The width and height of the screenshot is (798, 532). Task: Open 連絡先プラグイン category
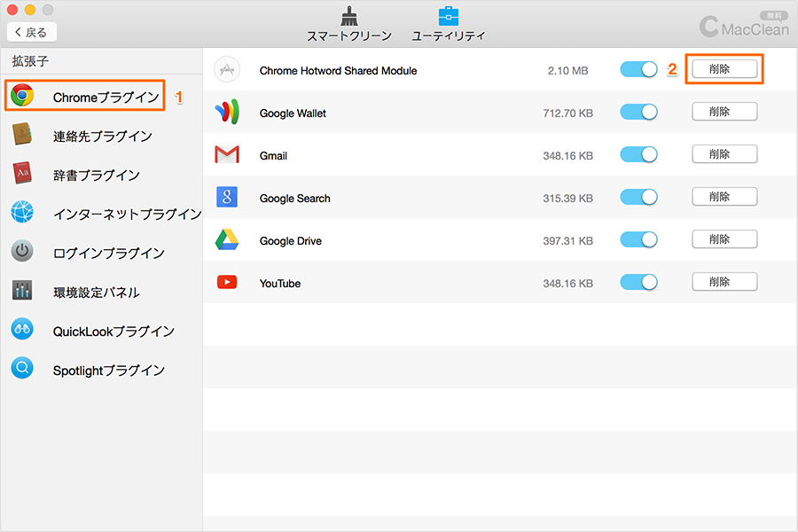click(102, 136)
